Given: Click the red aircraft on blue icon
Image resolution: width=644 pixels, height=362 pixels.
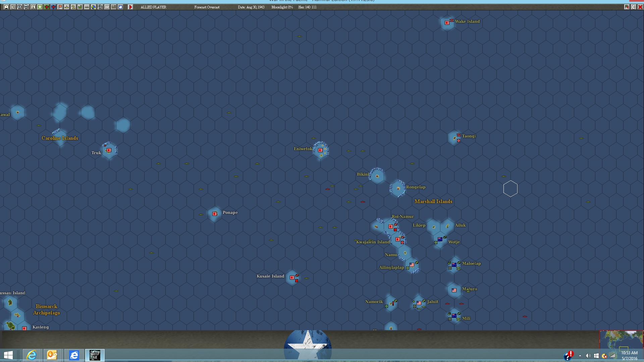Looking at the screenshot, I should (x=53, y=7).
